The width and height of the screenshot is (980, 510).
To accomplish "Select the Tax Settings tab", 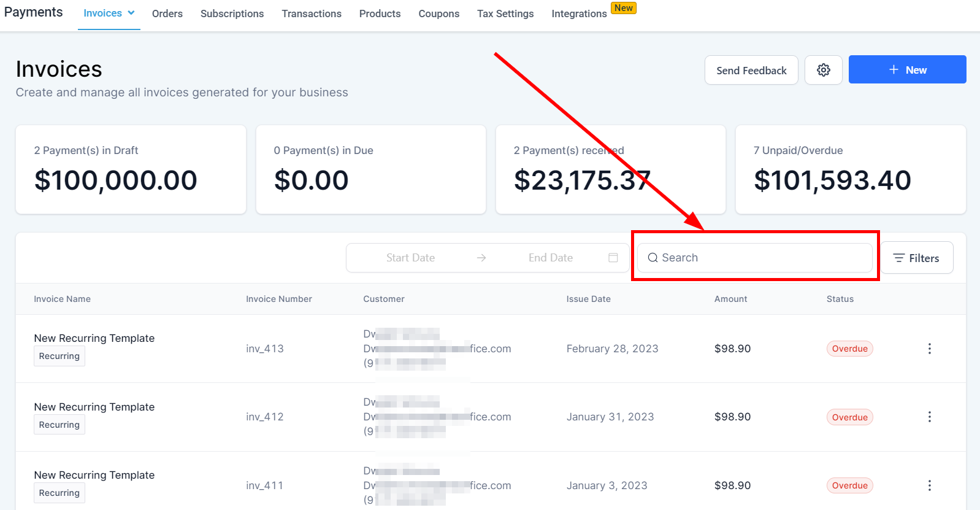I will click(x=505, y=14).
